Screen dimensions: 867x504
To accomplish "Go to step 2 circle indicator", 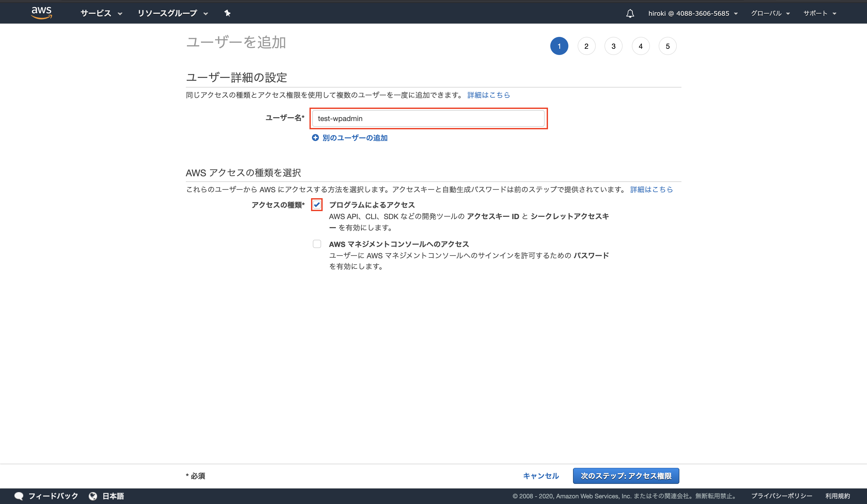I will [586, 46].
